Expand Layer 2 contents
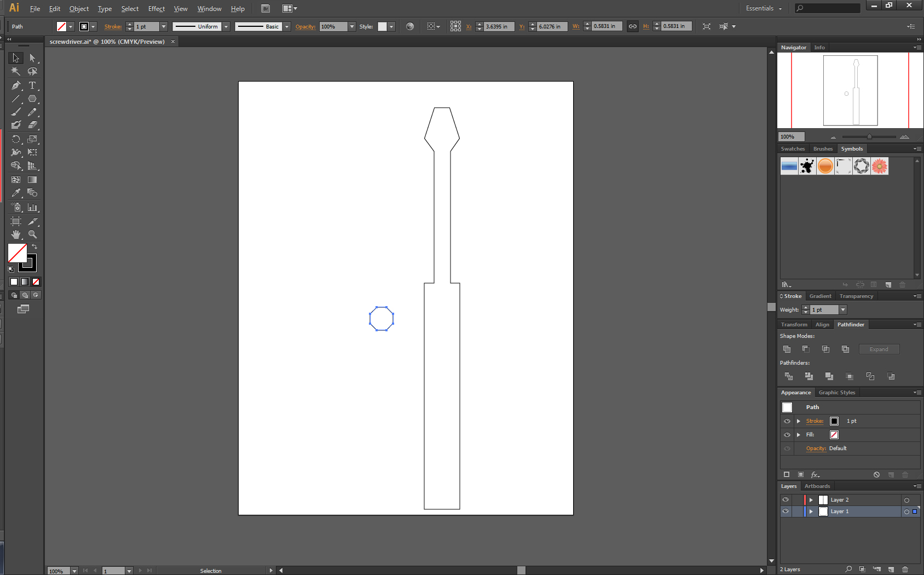Screen dimensions: 924x575 pos(811,500)
